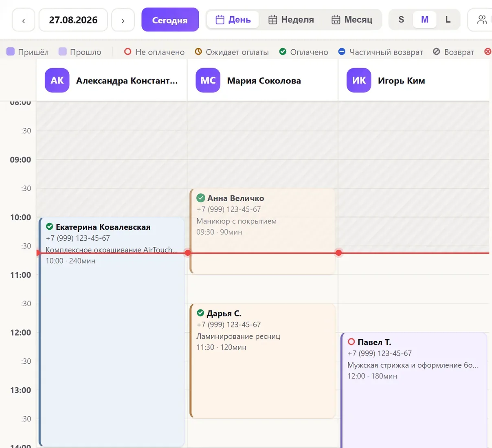Click the 11:30 · 120мин time text
Viewport: 492px width, 448px height.
(x=222, y=347)
